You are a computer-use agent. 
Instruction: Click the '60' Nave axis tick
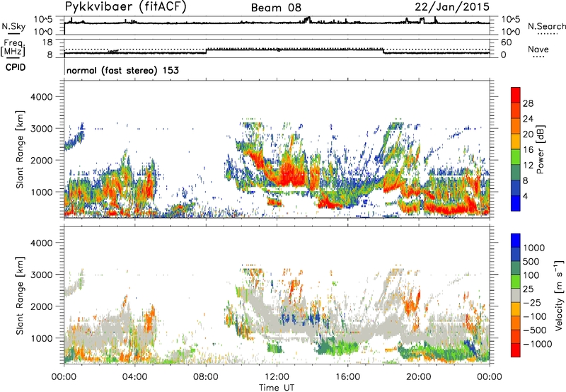[507, 42]
